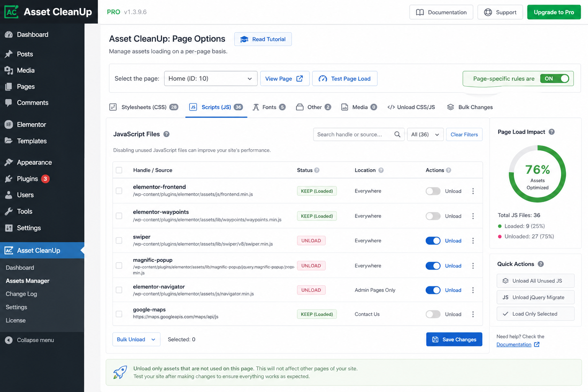Toggle page-specific rules ON switch
Image resolution: width=588 pixels, height=392 pixels.
(555, 78)
